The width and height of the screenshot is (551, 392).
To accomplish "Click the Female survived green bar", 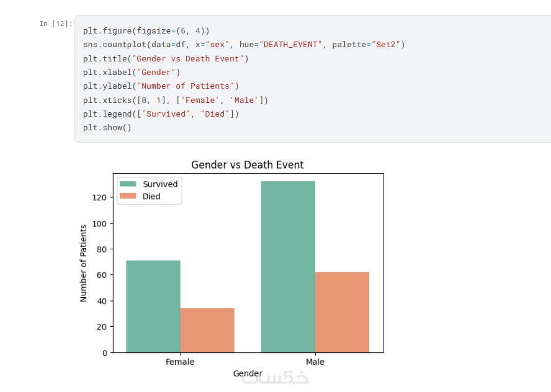I will [153, 306].
